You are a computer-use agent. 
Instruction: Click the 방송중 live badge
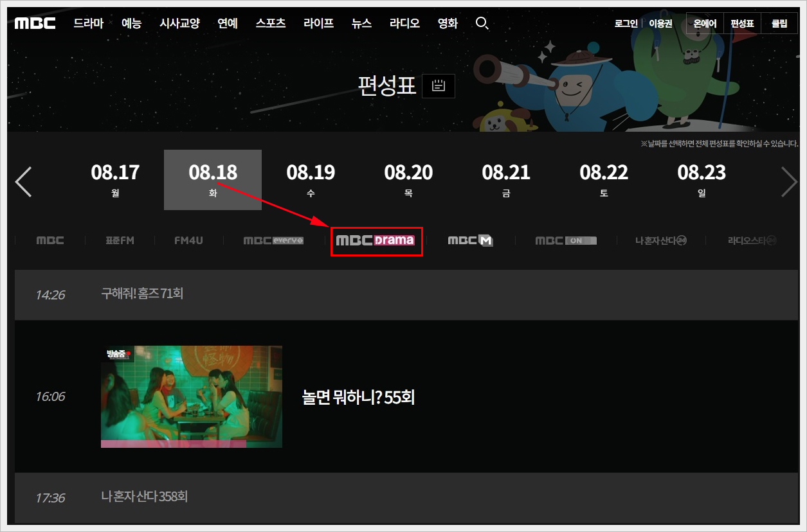point(119,354)
